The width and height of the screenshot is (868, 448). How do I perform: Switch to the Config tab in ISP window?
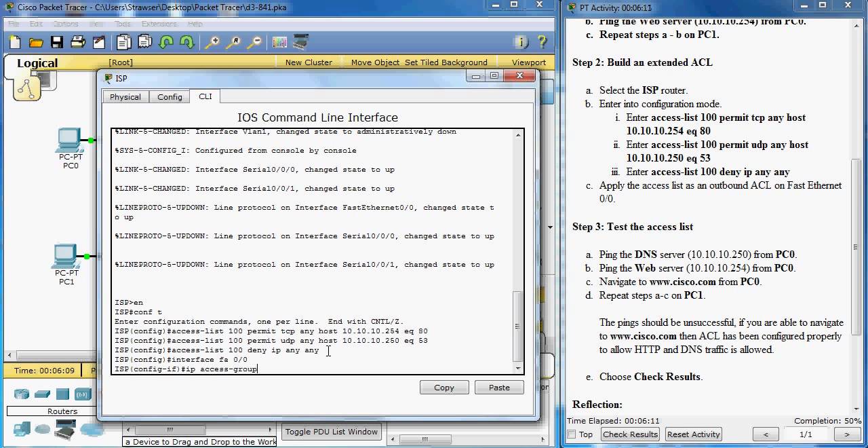[x=170, y=97]
